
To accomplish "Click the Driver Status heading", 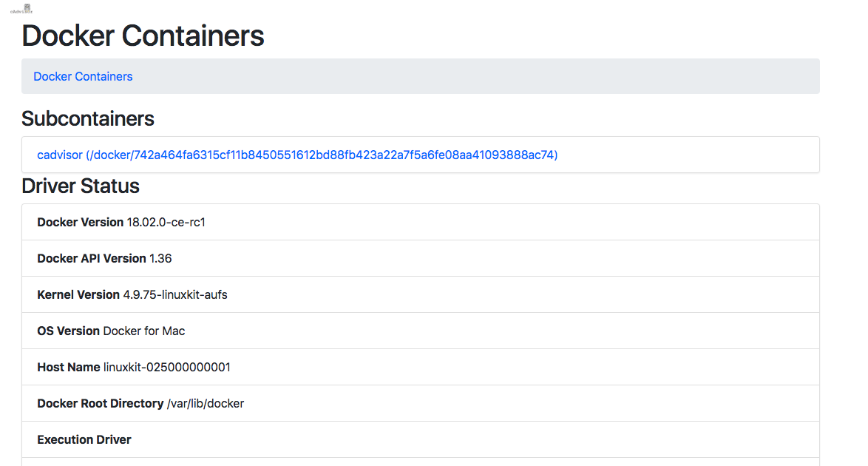I will 81,186.
